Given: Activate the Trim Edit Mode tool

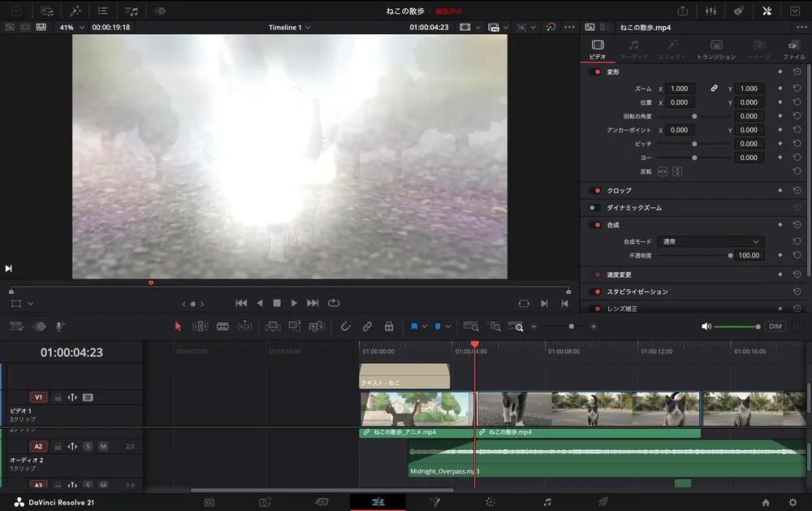Looking at the screenshot, I should 201,327.
